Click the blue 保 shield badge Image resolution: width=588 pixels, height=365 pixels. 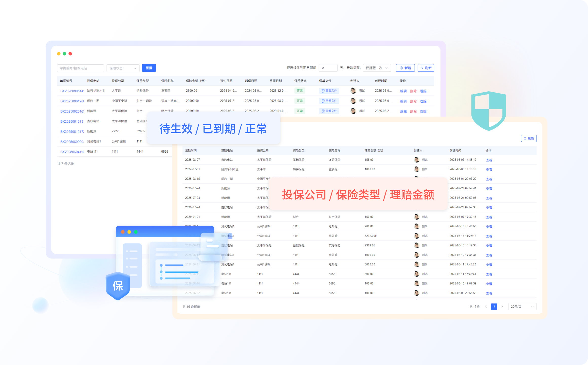118,286
